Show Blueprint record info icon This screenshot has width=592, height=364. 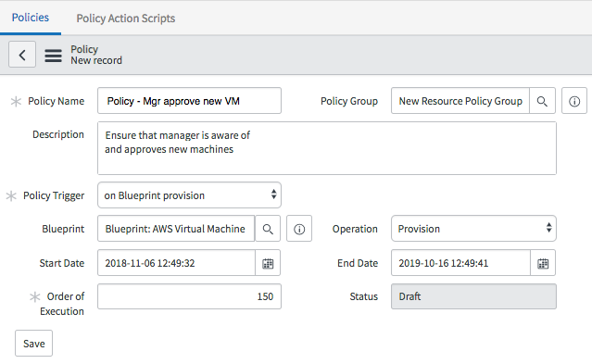[x=299, y=229]
